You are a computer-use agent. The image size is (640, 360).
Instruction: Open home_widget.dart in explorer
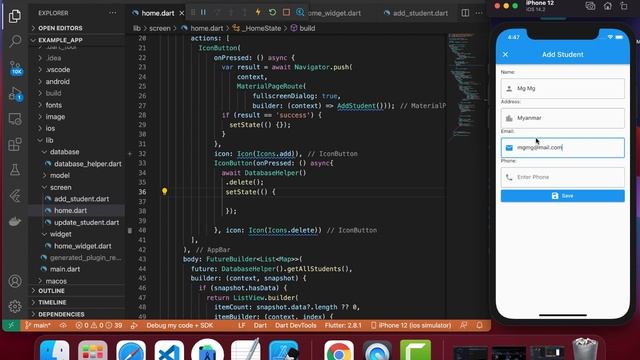click(x=82, y=246)
